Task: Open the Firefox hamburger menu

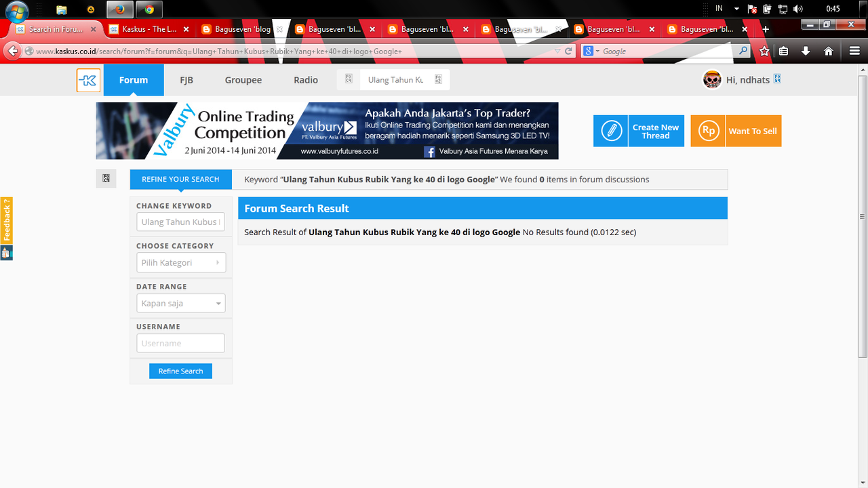Action: coord(854,51)
